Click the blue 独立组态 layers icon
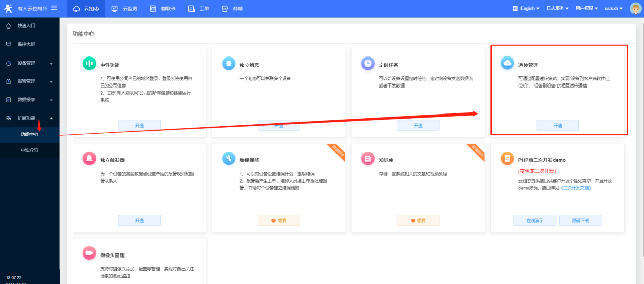 click(229, 63)
